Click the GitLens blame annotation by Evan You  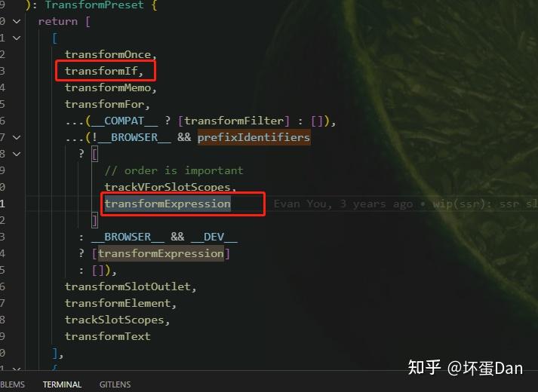(x=405, y=204)
